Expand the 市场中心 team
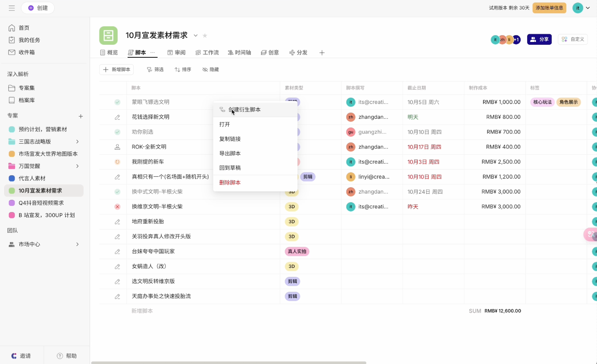 pos(78,244)
